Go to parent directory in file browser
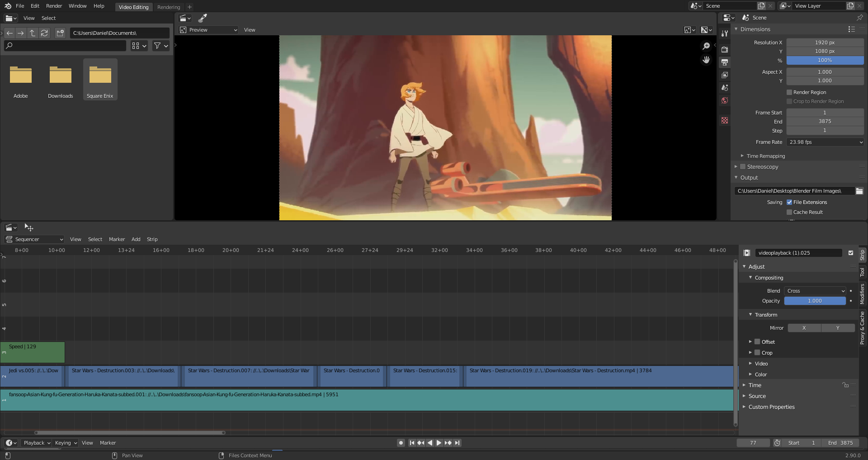 33,33
